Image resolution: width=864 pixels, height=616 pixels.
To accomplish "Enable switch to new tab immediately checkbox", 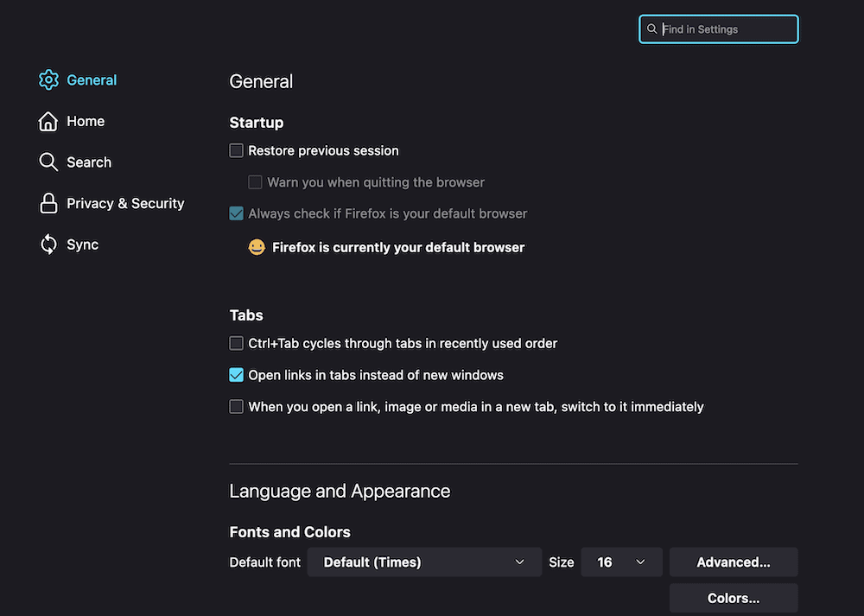I will [x=236, y=406].
